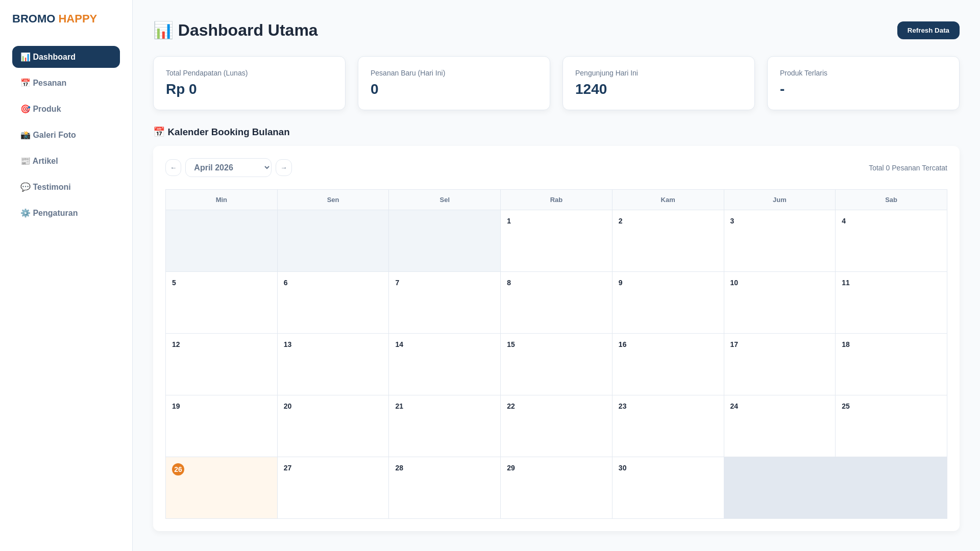Go to previous month with left arrow
Screen dimensions: 980x551
[x=173, y=168]
